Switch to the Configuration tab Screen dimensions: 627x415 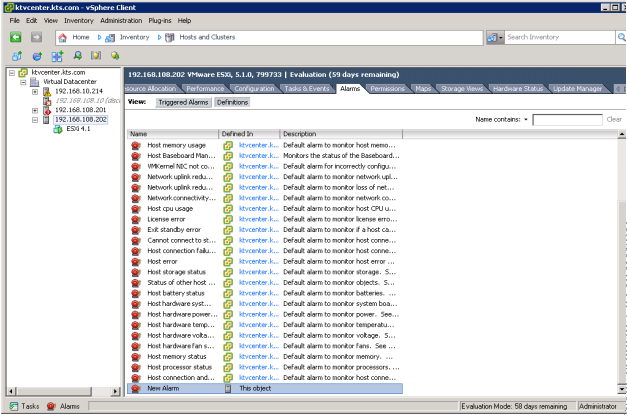254,89
